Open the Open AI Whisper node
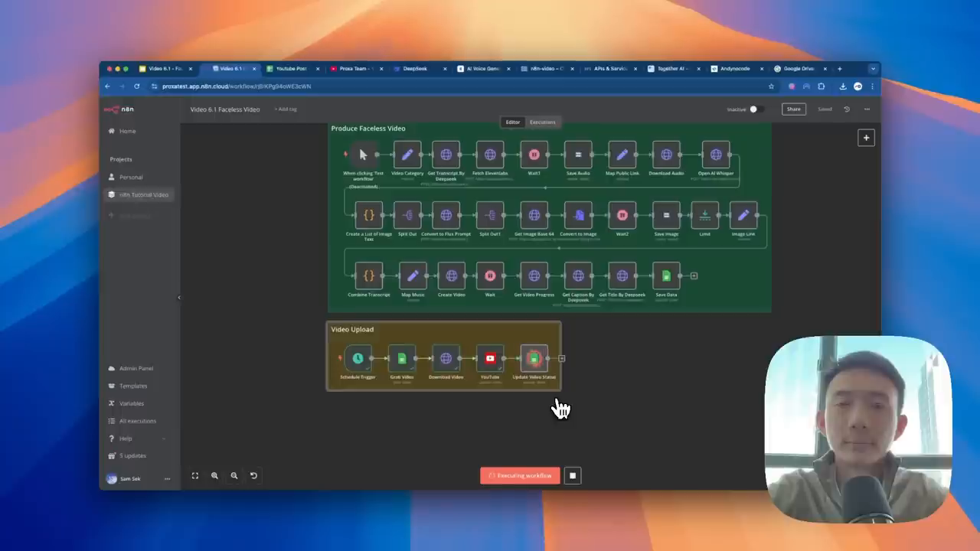Viewport: 980px width, 551px height. click(716, 155)
